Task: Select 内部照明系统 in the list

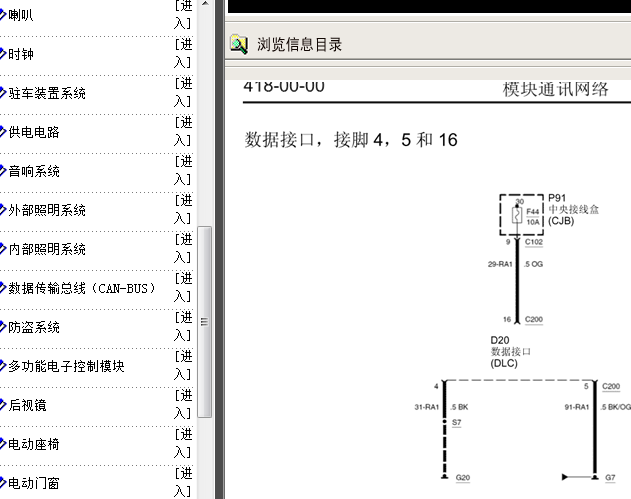Action: (47, 250)
